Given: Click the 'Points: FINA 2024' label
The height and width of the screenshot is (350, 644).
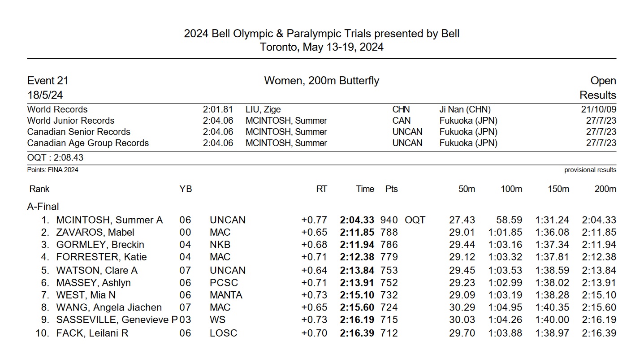Looking at the screenshot, I should click(52, 170).
